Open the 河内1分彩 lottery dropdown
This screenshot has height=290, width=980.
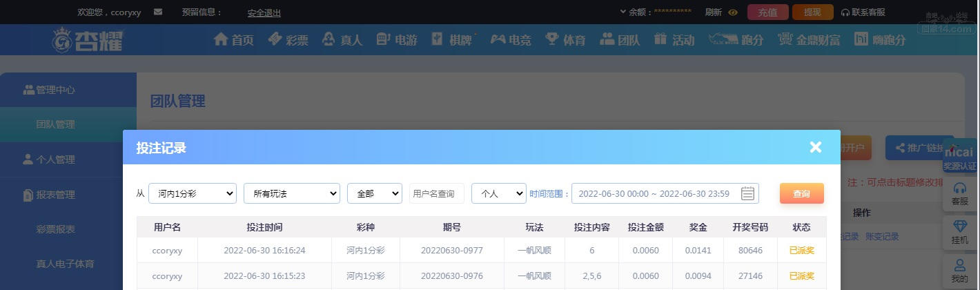(x=193, y=193)
